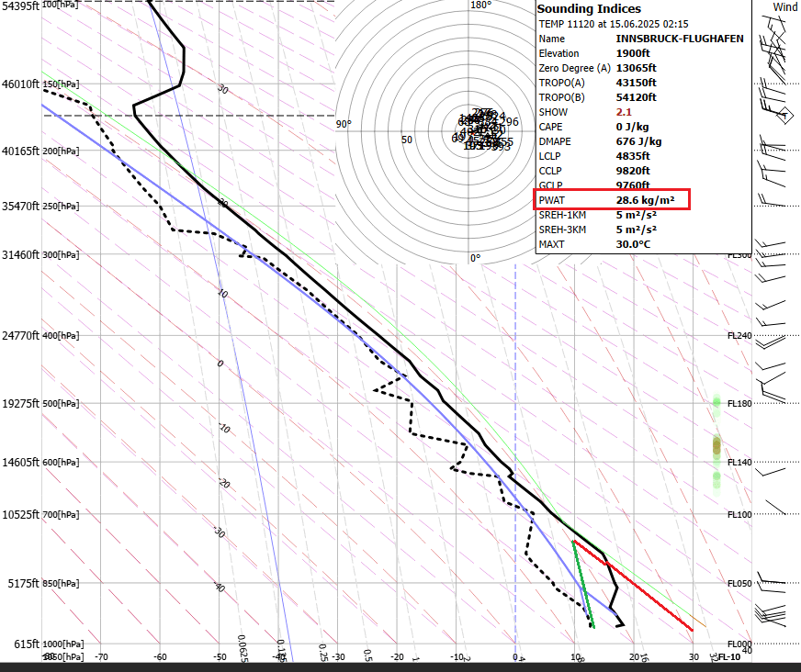Click the DMAPE 676 J/kg value
This screenshot has height=672, width=801.
coord(638,141)
